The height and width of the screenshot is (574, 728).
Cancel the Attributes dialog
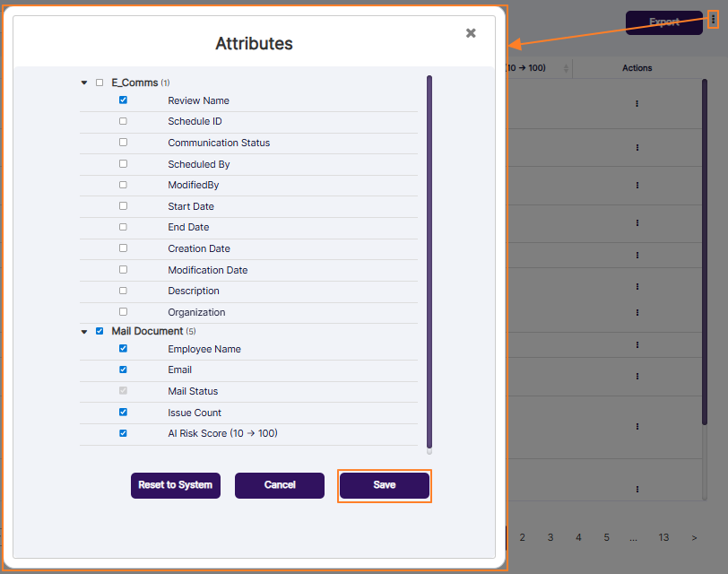279,484
